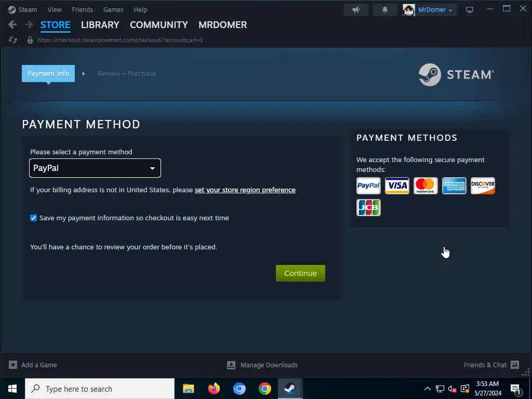Open the Help menu
Image resolution: width=532 pixels, height=399 pixels.
click(140, 9)
